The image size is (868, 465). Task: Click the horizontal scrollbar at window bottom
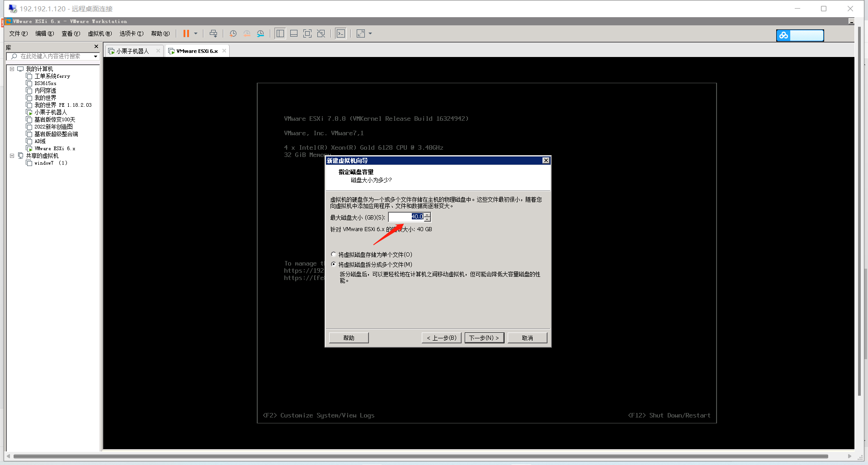(420, 456)
